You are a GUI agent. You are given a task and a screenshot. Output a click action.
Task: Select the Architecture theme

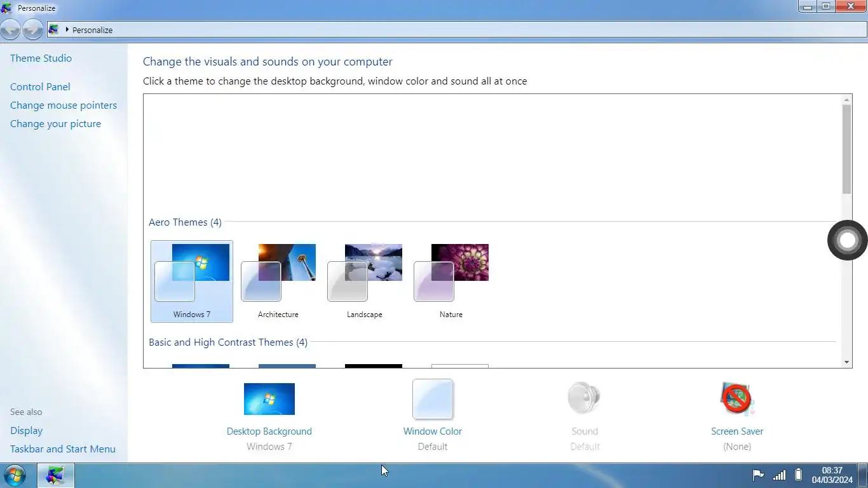278,281
